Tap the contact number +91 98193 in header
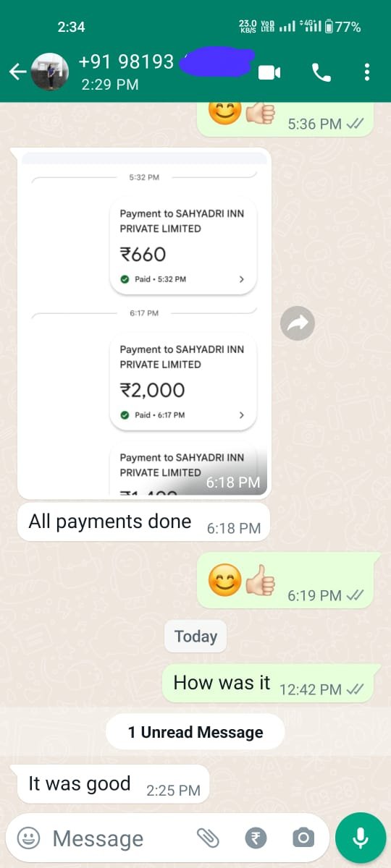Viewport: 391px width, 868px height. point(127,61)
